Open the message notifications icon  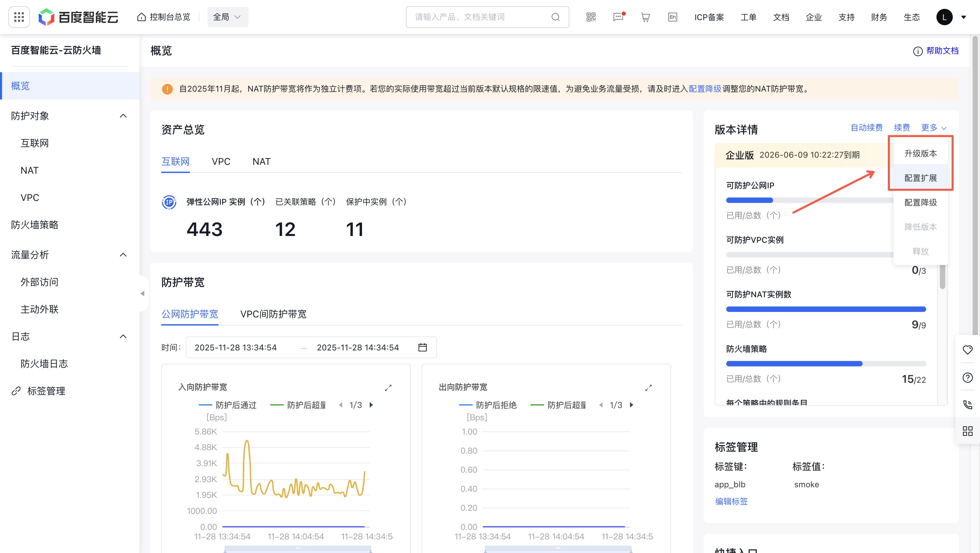coord(618,17)
